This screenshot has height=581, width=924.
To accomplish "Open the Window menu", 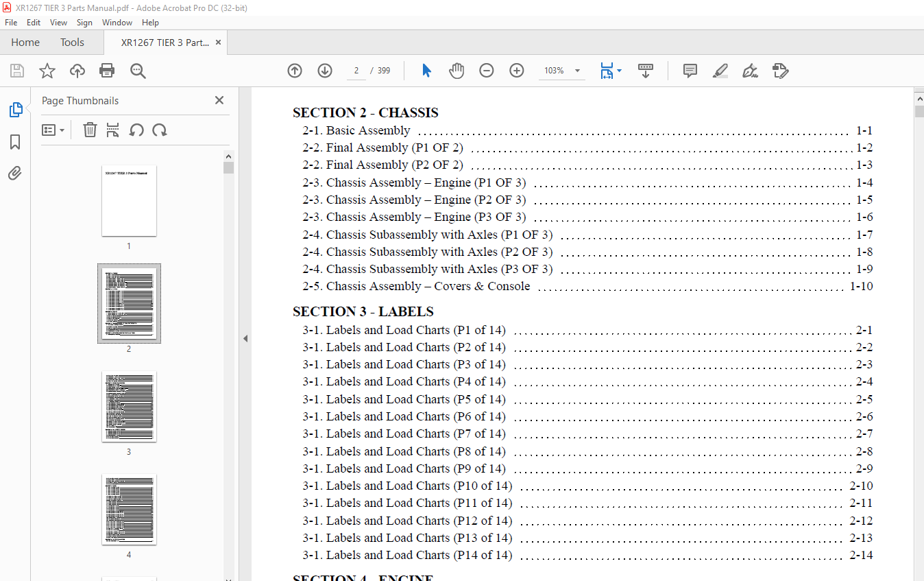I will coord(117,23).
